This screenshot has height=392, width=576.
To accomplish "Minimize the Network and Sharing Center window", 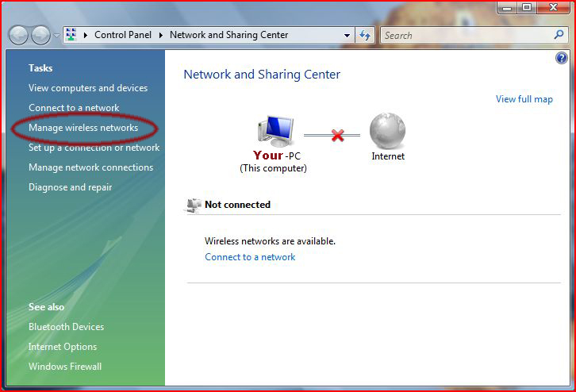I will [x=508, y=7].
